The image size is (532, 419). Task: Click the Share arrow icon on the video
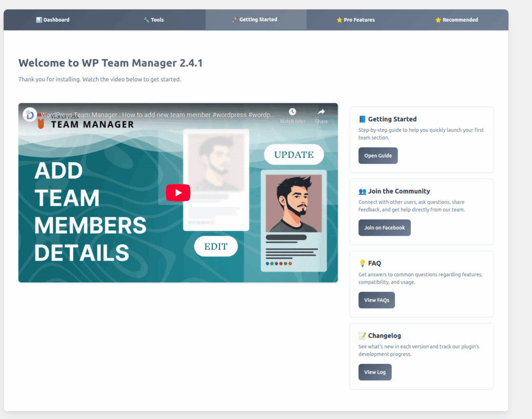[x=321, y=112]
